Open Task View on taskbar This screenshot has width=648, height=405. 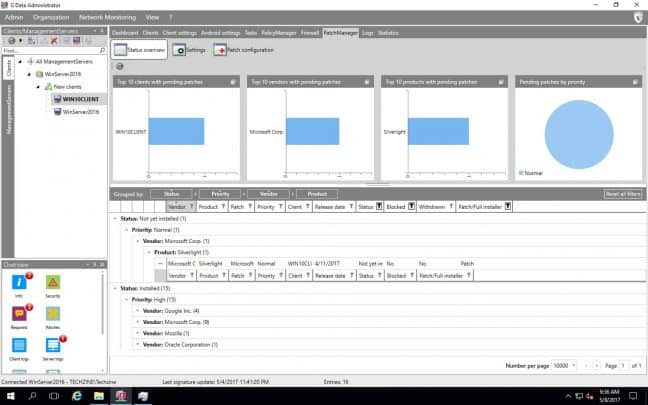click(54, 396)
